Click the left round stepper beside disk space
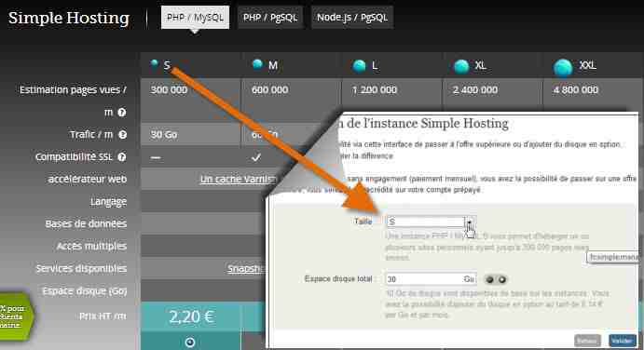This screenshot has height=350, width=644. tap(489, 279)
